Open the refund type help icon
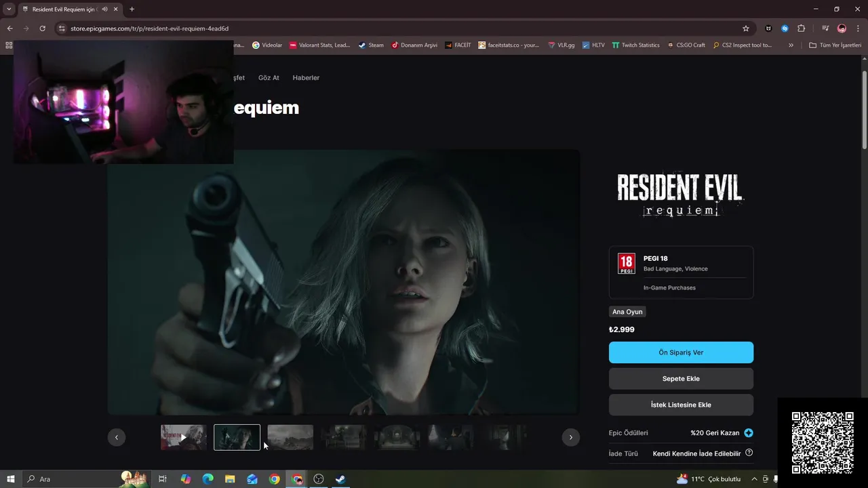 pyautogui.click(x=749, y=453)
